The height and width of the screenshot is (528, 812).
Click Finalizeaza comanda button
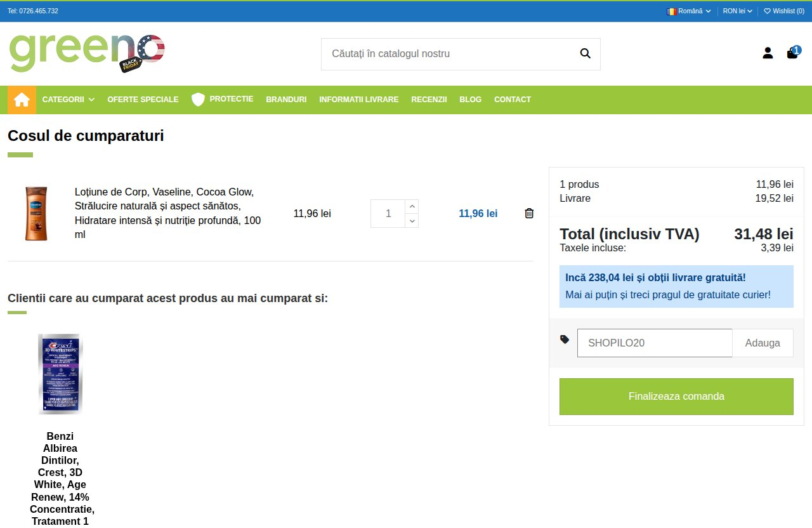pos(676,397)
